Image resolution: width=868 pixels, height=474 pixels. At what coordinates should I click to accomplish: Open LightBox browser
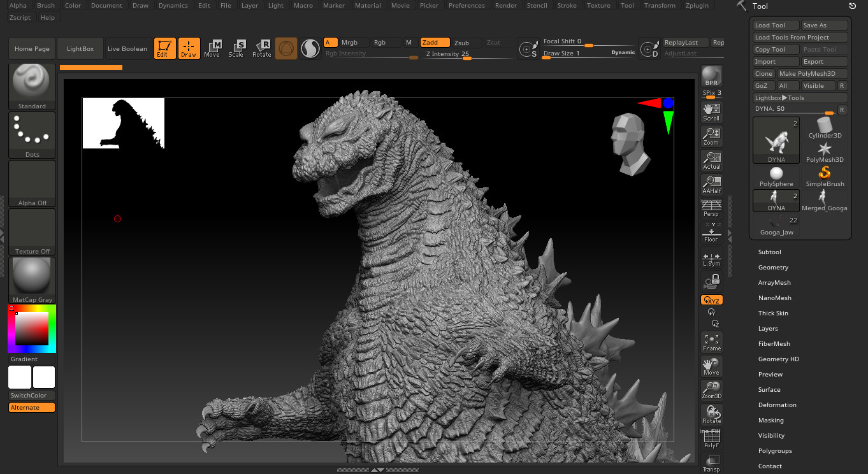(80, 49)
